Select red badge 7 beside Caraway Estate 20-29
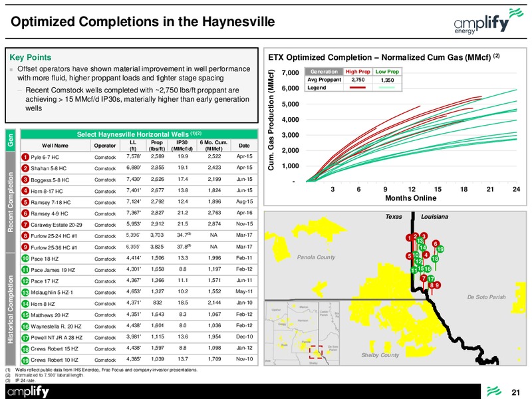The width and height of the screenshot is (532, 399). 25,225
